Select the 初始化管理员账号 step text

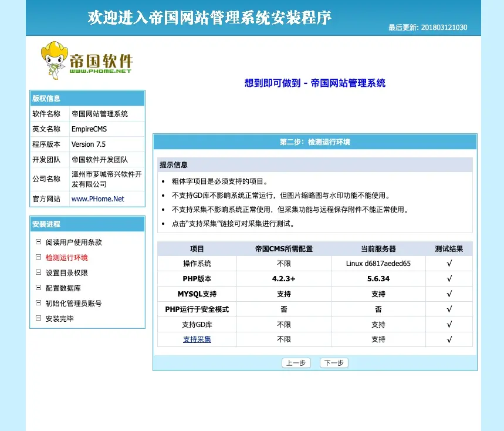73,304
